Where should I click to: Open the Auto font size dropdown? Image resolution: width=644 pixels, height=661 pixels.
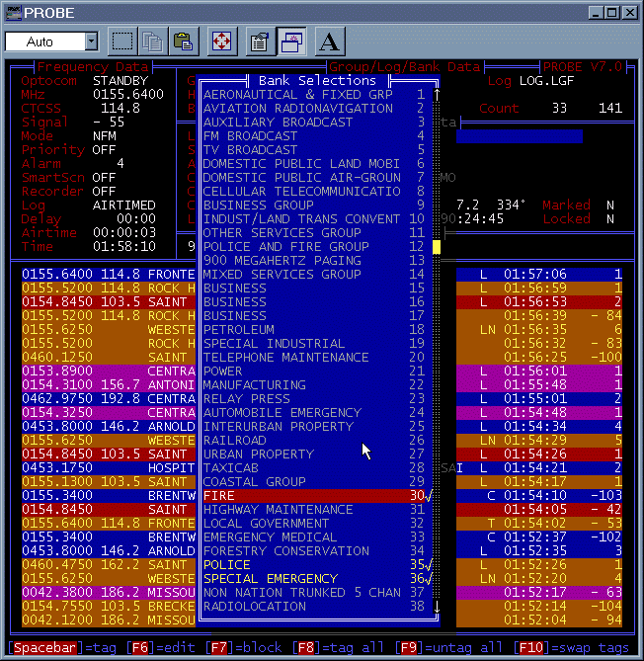[x=92, y=41]
